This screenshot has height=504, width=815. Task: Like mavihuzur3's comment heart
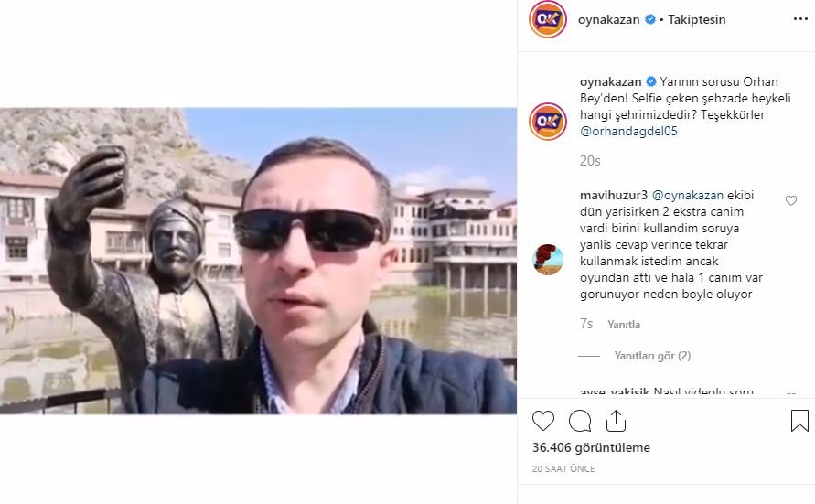click(791, 200)
